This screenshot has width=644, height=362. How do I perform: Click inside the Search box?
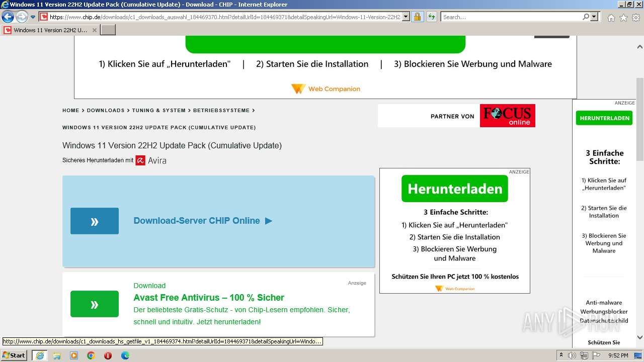pos(511,17)
